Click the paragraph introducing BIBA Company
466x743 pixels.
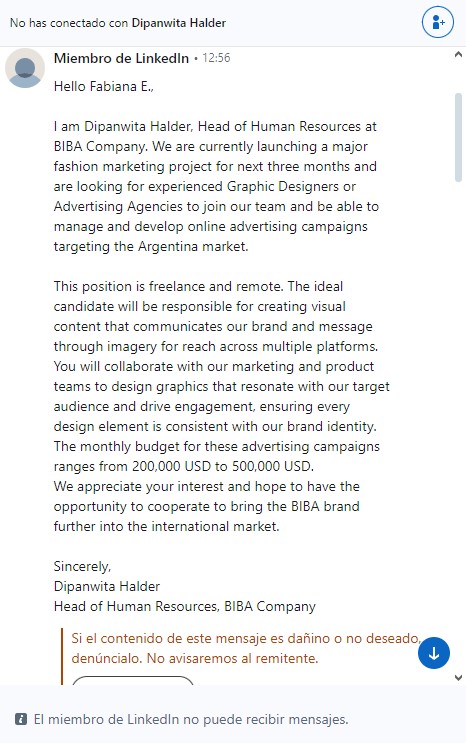pyautogui.click(x=216, y=186)
